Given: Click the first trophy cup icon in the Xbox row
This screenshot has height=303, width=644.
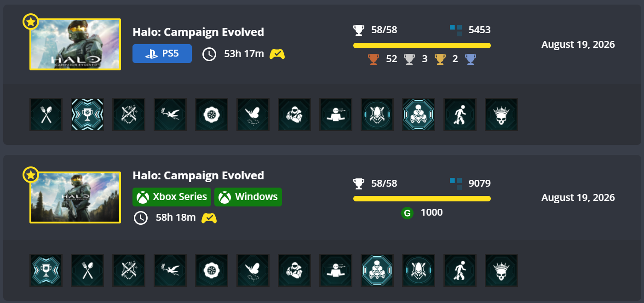Looking at the screenshot, I should click(46, 270).
